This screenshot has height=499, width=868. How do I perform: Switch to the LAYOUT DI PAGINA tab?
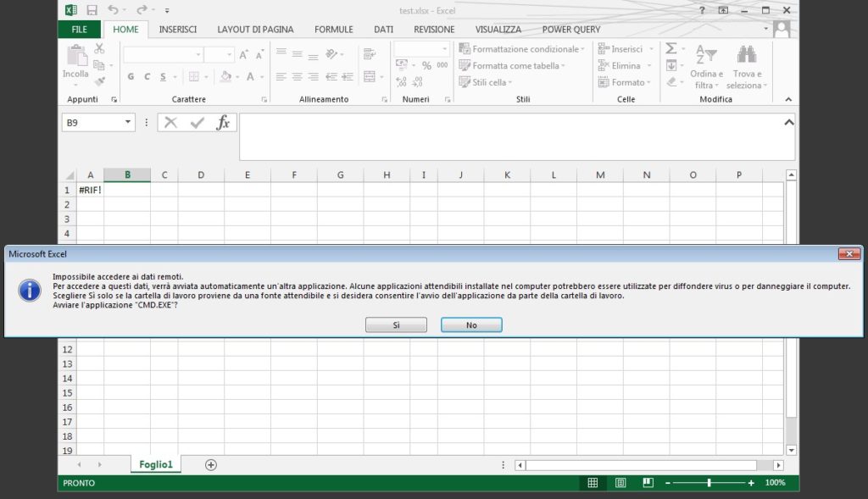click(x=255, y=30)
